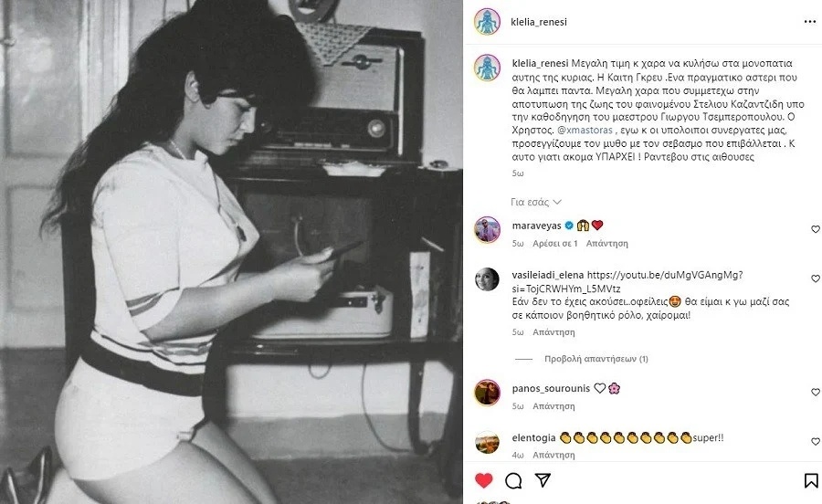Screen dimensions: 822x504
Task: Unlike the post with red heart
Action: (x=484, y=480)
